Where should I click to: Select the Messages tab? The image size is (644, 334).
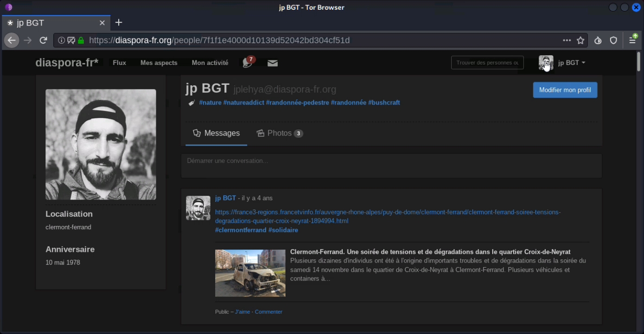(216, 133)
